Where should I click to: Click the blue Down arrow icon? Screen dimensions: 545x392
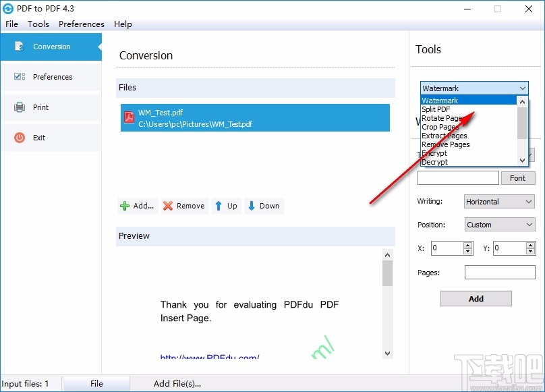pos(252,206)
